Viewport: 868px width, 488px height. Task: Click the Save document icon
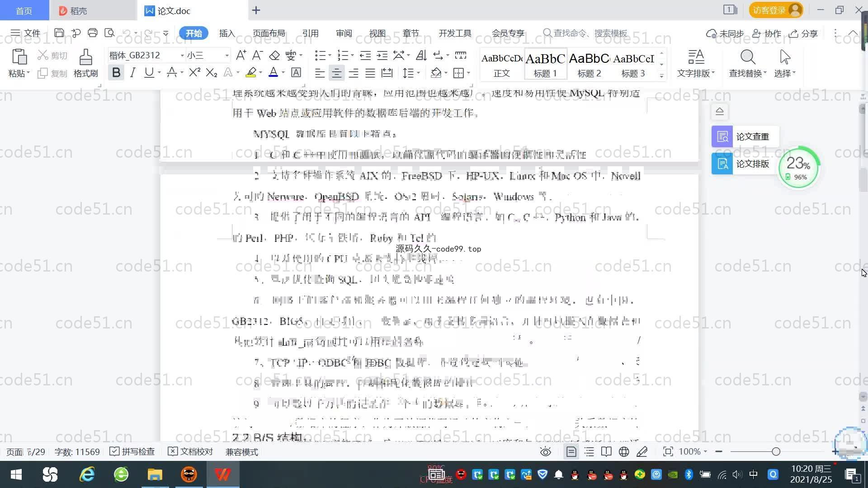59,33
